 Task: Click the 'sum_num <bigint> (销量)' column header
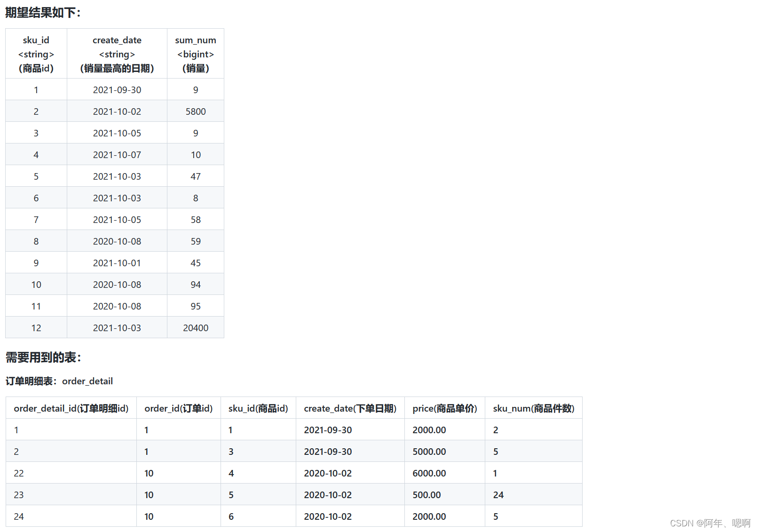(196, 54)
